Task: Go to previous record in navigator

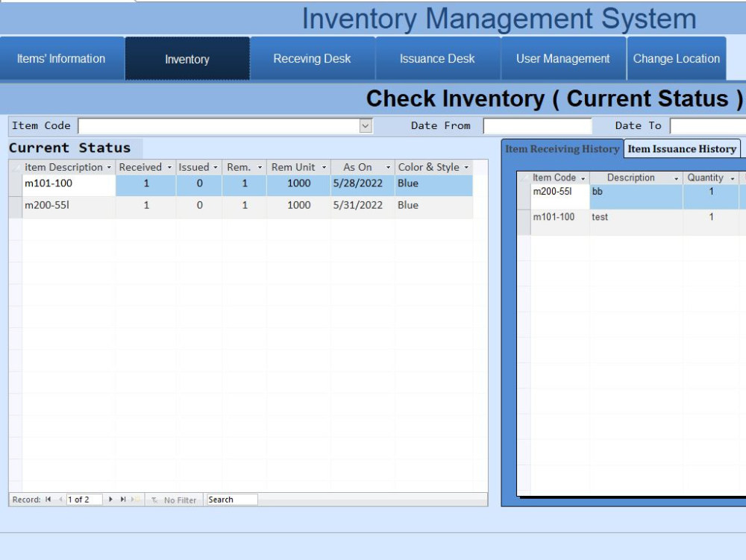Action: click(x=60, y=499)
